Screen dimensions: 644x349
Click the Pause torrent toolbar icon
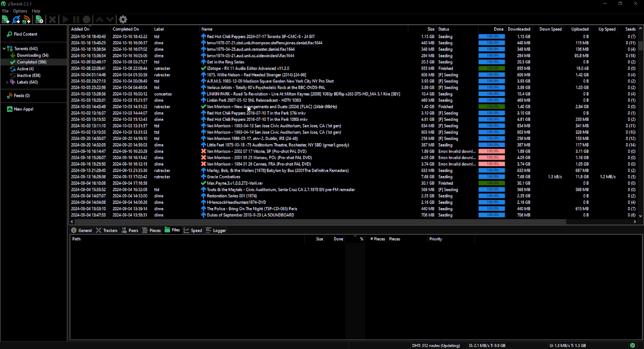[76, 20]
